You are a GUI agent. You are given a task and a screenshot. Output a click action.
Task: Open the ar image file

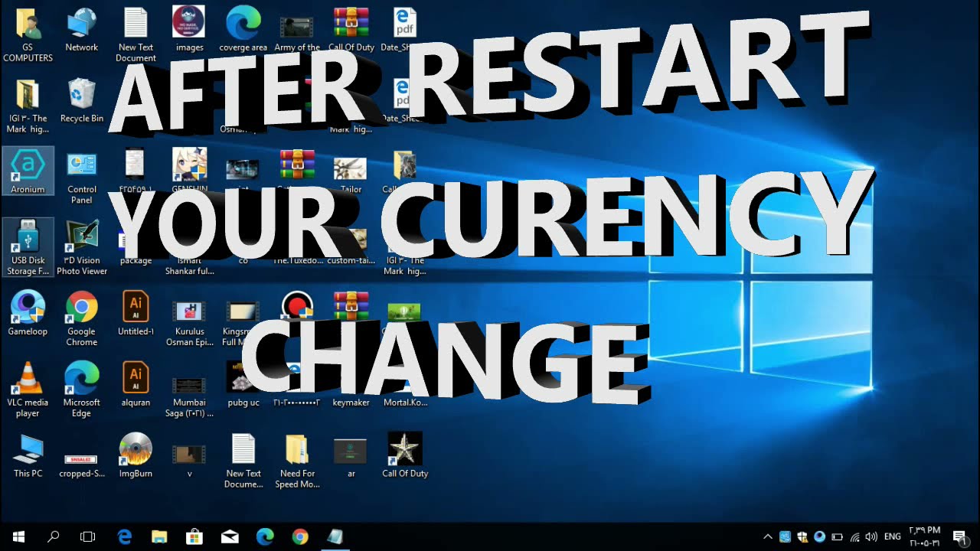point(351,459)
